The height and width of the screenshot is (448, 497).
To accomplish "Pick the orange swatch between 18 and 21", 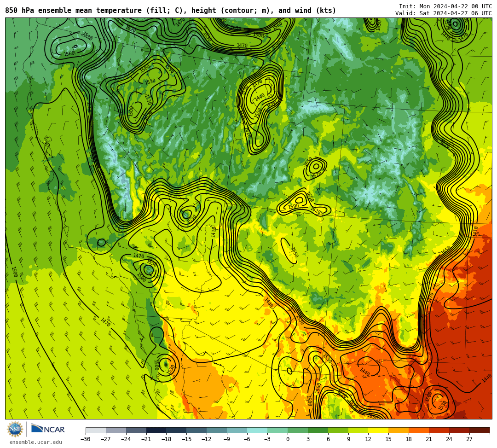I will click(419, 430).
